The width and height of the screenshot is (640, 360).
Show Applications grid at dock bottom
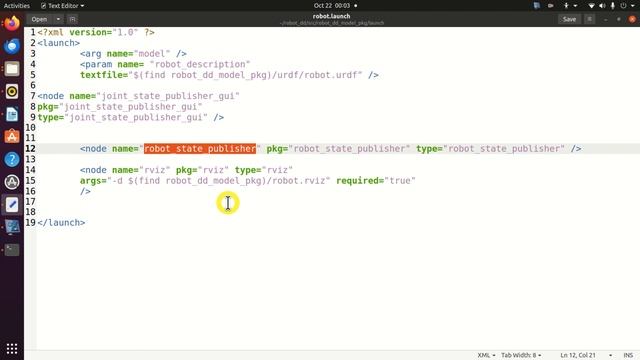[x=12, y=349]
